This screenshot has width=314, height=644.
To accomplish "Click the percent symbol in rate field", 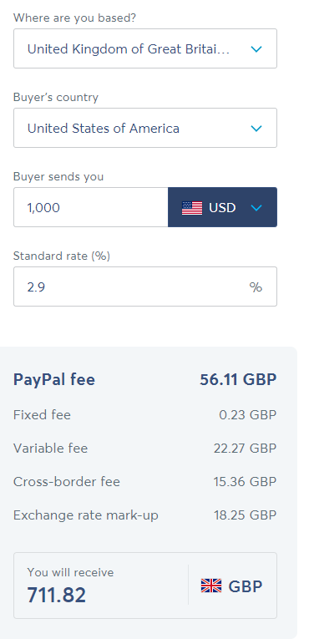I will (x=256, y=287).
